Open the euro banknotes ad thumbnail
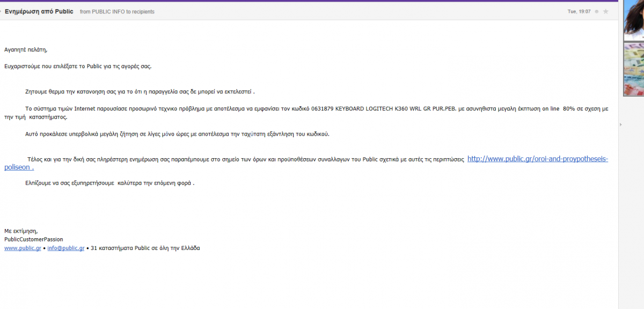 point(633,69)
